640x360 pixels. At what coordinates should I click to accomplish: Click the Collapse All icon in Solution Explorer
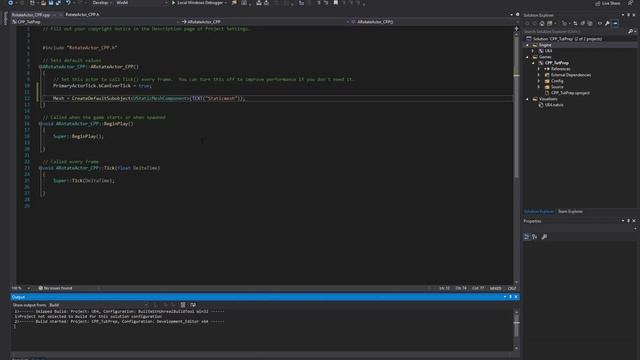point(583,24)
